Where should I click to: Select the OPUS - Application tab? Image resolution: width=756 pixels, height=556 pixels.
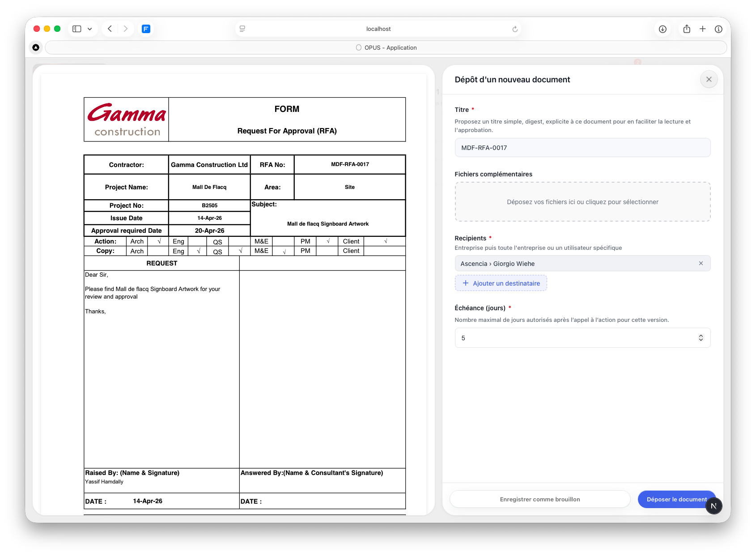pyautogui.click(x=386, y=47)
